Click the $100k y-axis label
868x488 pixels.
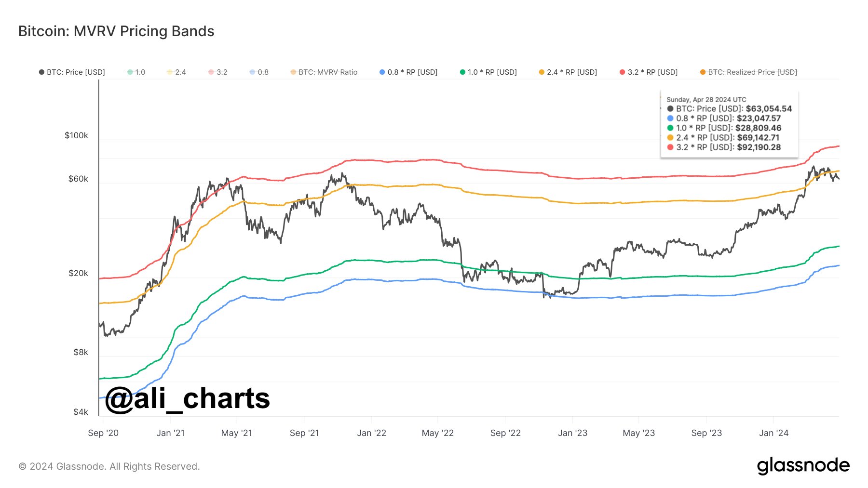point(77,136)
